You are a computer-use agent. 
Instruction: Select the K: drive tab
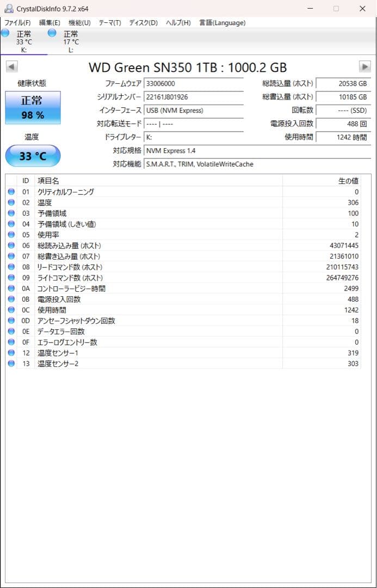point(23,41)
